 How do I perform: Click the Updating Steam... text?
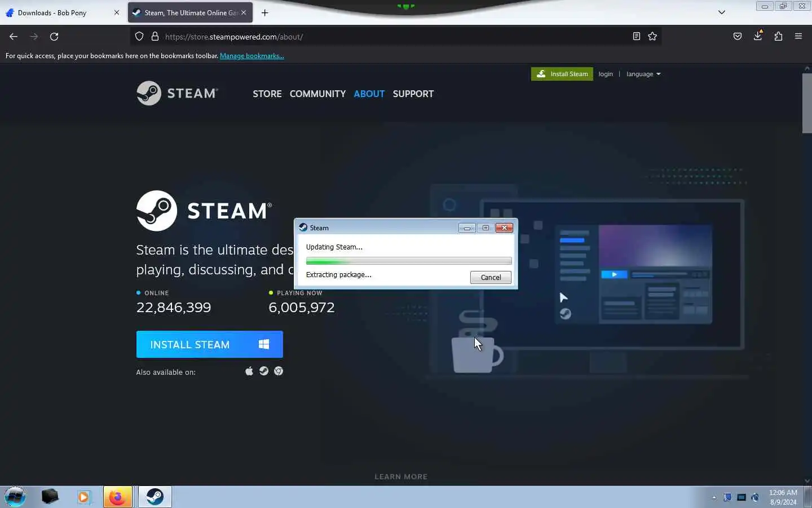[x=334, y=247]
